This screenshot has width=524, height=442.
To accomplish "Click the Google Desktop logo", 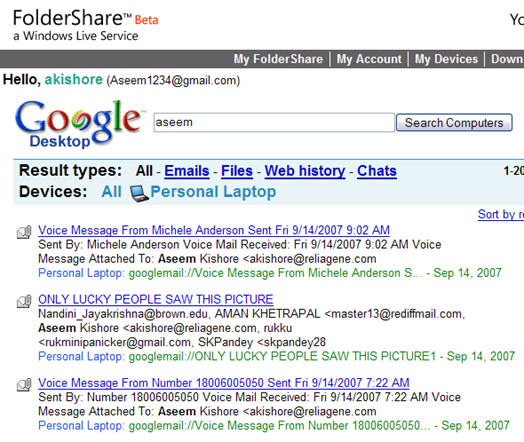I will coord(78,124).
